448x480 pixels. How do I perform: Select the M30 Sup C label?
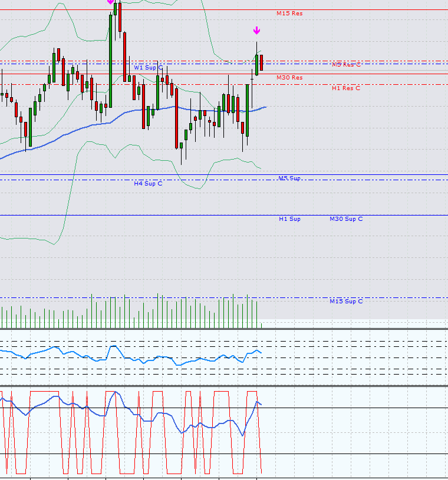346,219
